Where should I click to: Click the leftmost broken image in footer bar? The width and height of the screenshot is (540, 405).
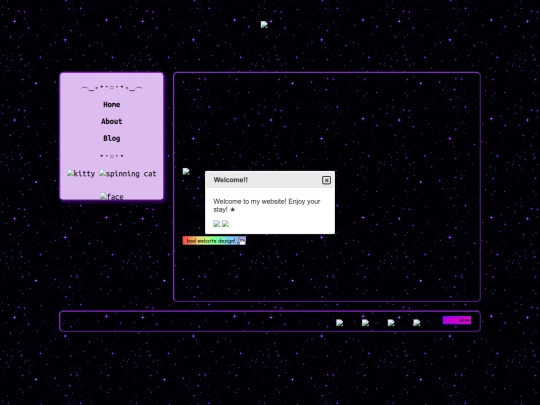[x=340, y=323]
